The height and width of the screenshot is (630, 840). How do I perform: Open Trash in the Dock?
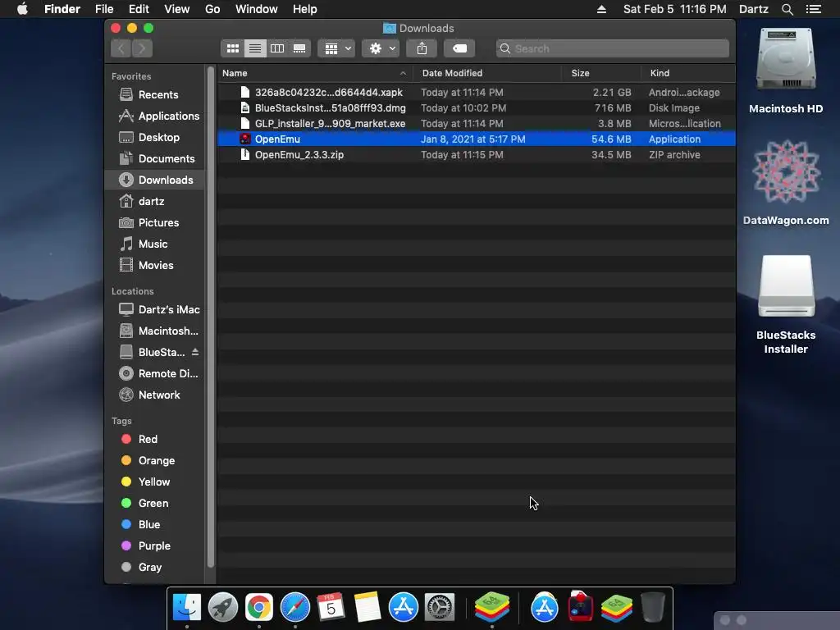[652, 608]
